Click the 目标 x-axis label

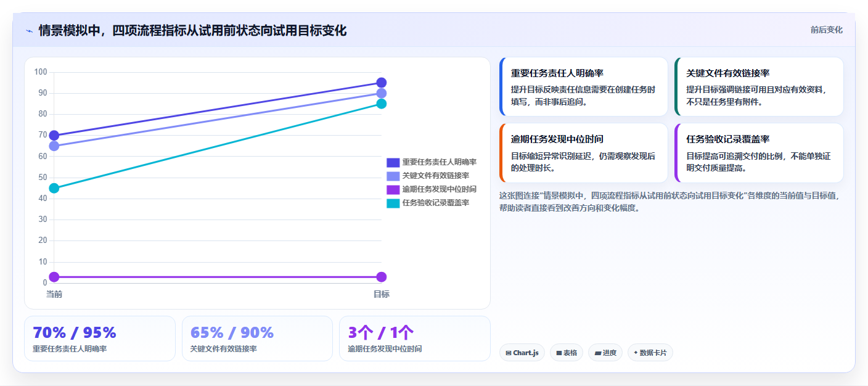click(382, 294)
